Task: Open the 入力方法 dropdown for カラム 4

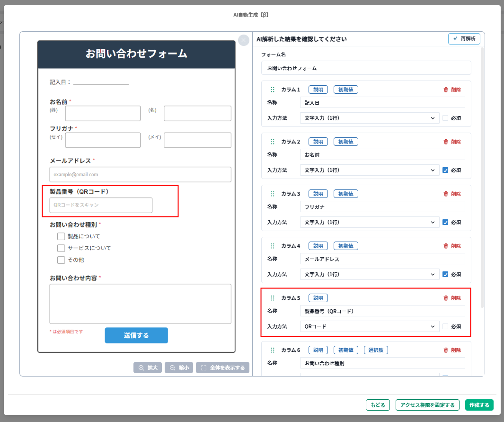Action: [370, 274]
